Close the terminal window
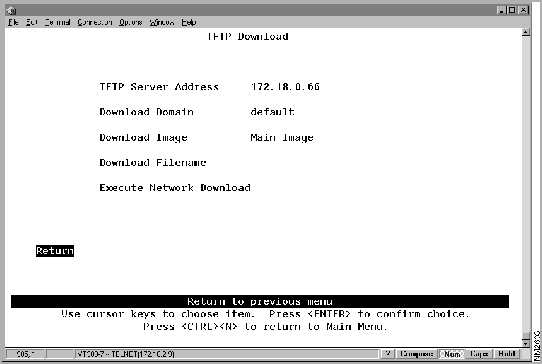Image resolution: width=542 pixels, height=364 pixels. coord(524,10)
